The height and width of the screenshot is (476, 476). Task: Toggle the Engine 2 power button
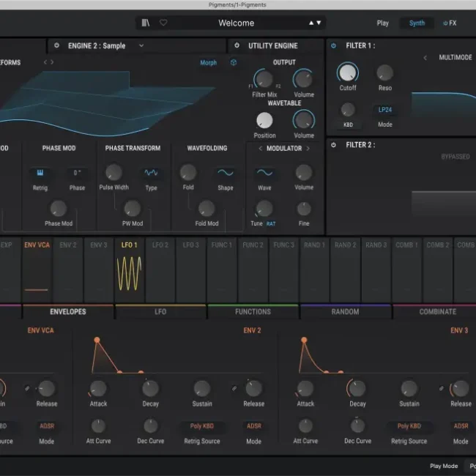pos(57,45)
